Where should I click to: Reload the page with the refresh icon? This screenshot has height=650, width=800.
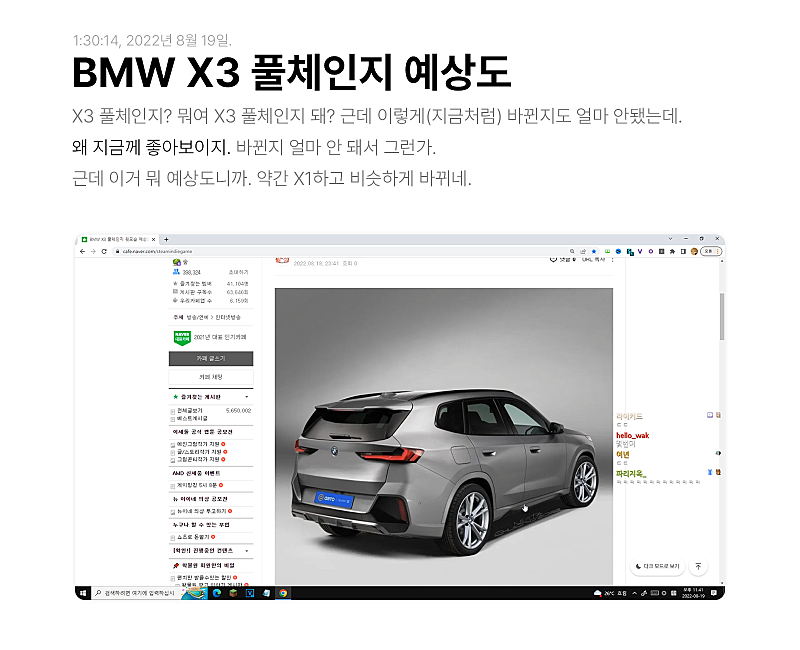point(102,251)
